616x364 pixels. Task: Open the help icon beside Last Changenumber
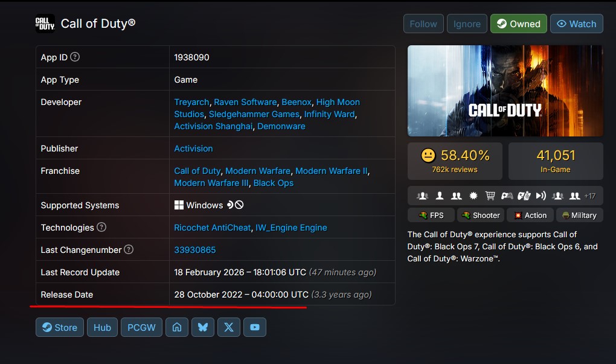[x=129, y=249]
